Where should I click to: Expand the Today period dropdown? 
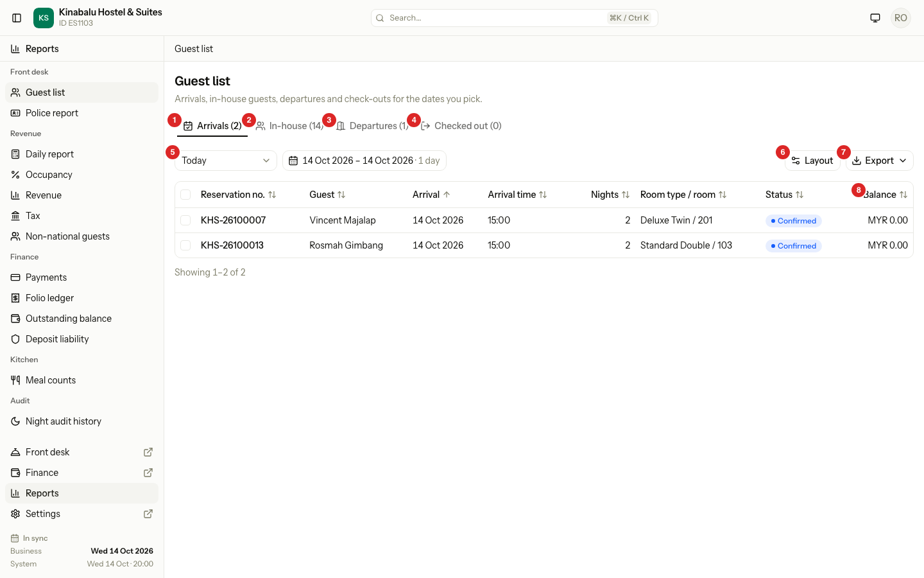point(226,161)
